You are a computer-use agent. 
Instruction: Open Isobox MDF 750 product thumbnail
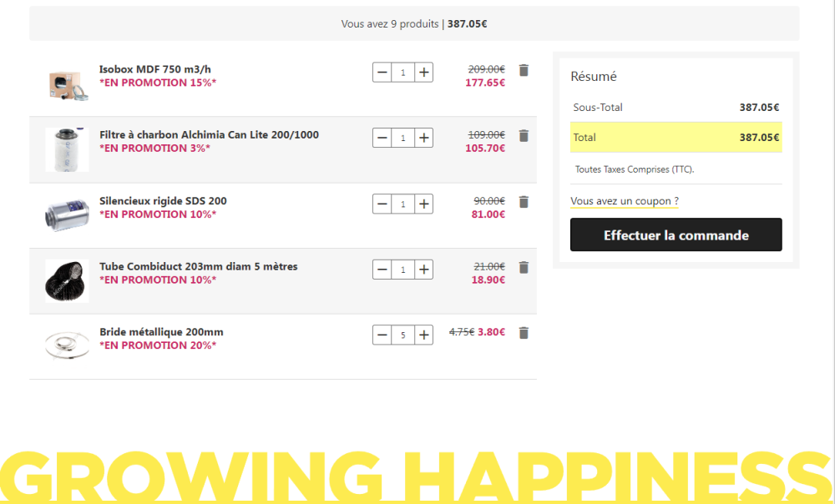coord(67,84)
